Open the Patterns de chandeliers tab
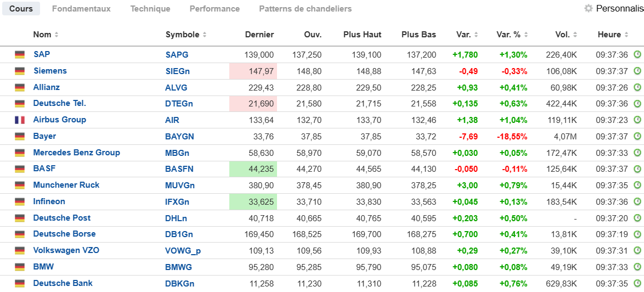644x292 pixels. coord(305,9)
